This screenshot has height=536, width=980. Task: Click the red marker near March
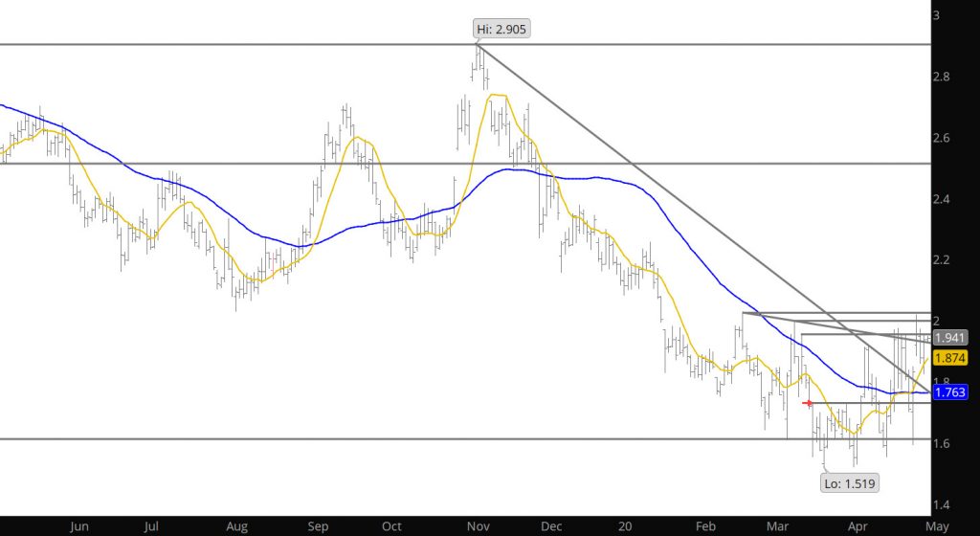click(810, 403)
